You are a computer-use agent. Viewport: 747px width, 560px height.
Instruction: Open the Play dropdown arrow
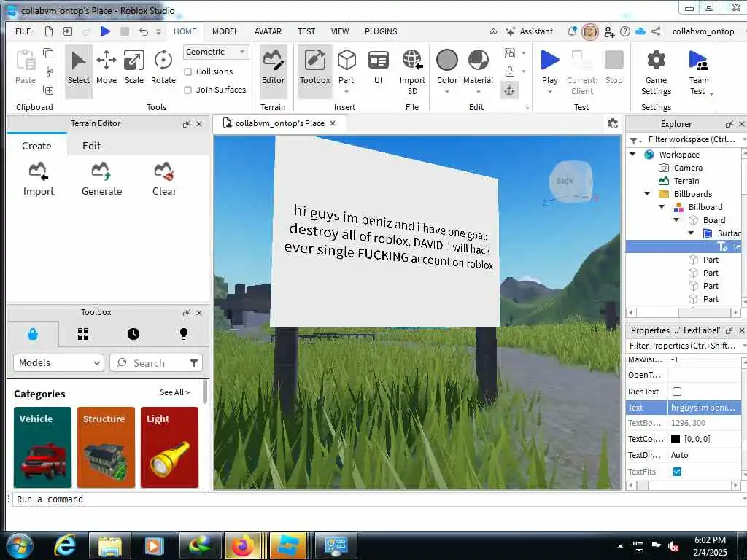point(550,91)
